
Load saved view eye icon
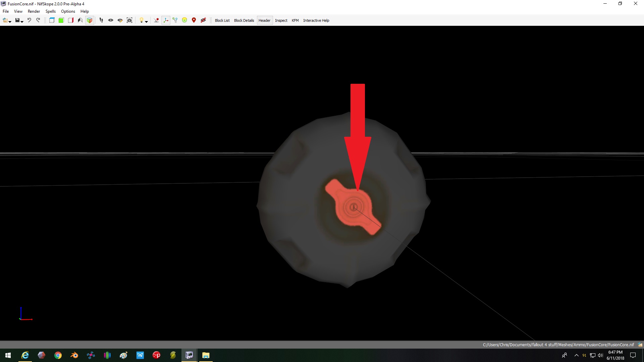110,20
